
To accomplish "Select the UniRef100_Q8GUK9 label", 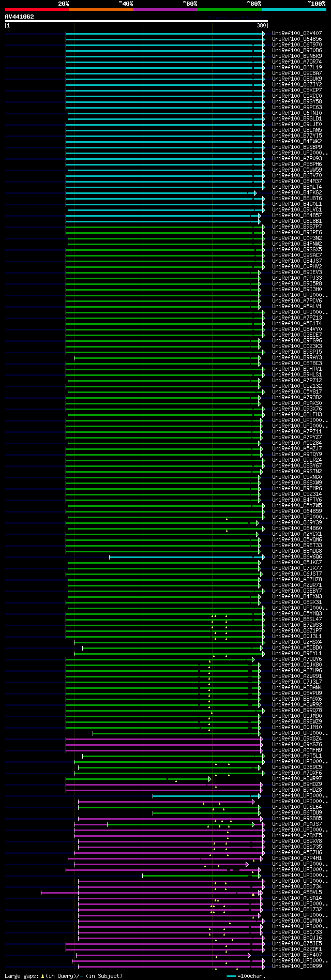I will pyautogui.click(x=297, y=79).
